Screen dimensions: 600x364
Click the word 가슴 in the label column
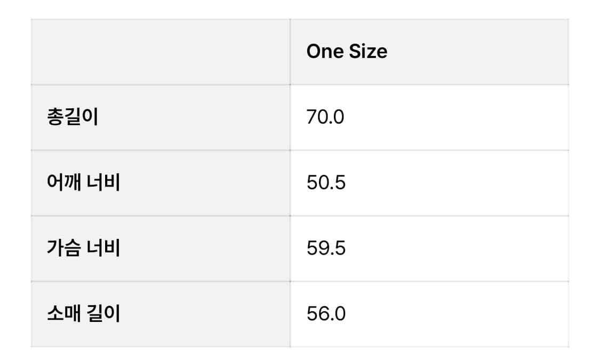63,248
